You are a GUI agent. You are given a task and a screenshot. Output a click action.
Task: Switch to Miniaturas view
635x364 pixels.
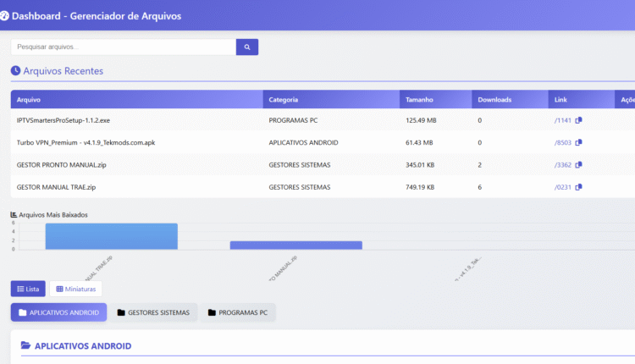point(75,289)
